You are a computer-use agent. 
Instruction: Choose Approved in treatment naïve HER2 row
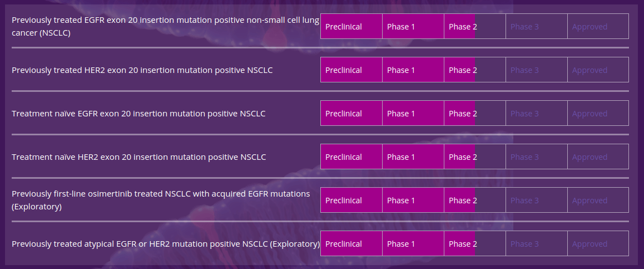(x=598, y=156)
